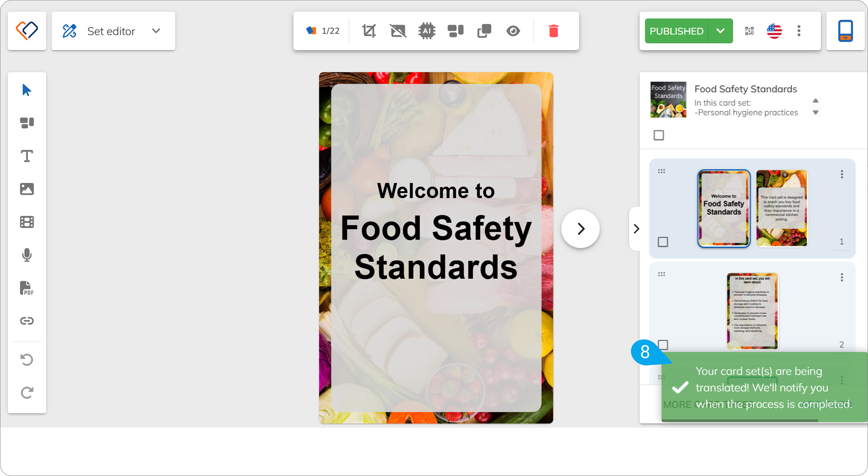The height and width of the screenshot is (476, 868).
Task: Select the Image tool in sidebar
Action: pyautogui.click(x=27, y=189)
